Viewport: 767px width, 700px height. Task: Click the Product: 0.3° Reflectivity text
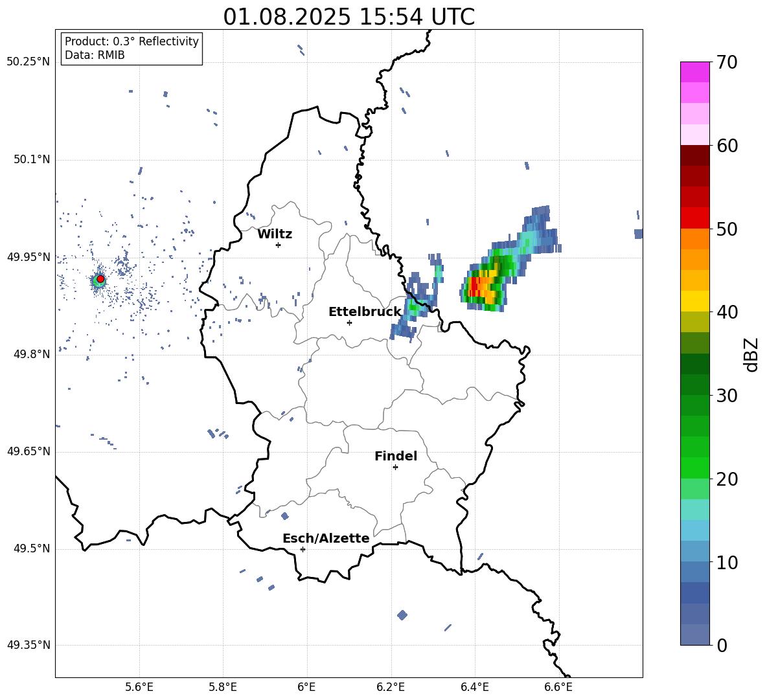(x=132, y=41)
